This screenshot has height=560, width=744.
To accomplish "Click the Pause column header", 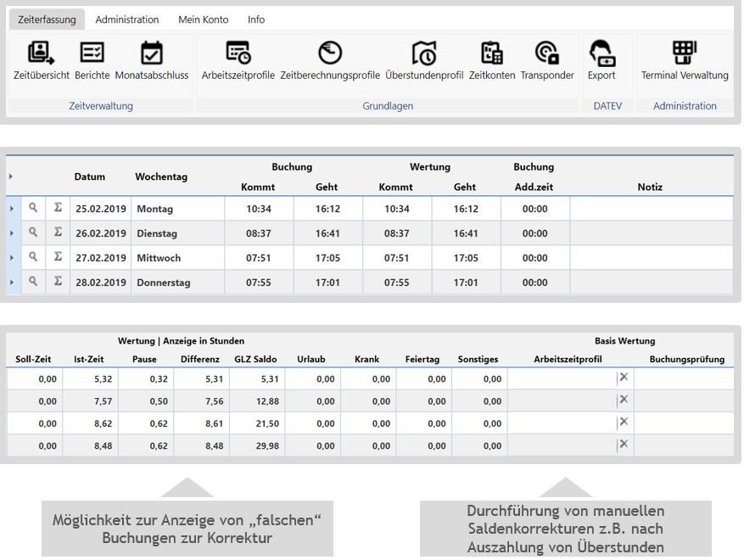I will (144, 359).
